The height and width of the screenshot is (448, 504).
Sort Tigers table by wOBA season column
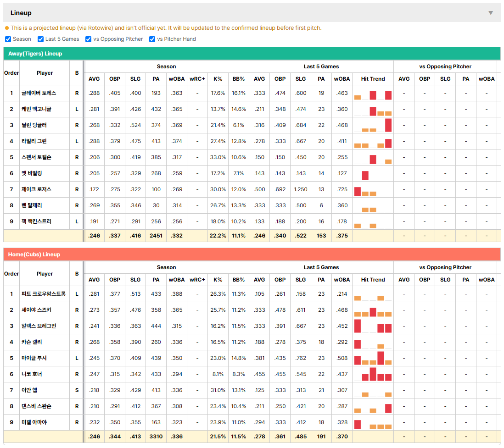pos(176,79)
